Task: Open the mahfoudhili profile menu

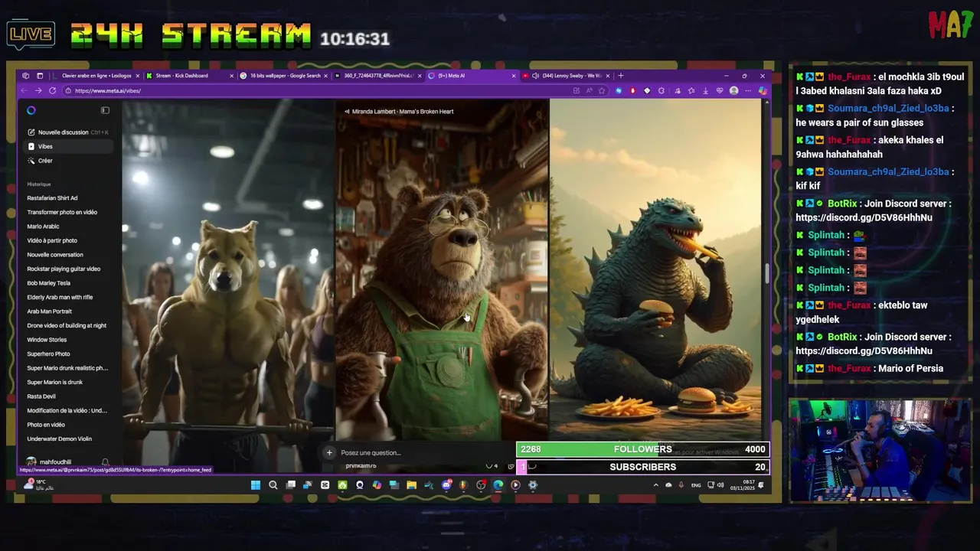Action: (x=49, y=462)
